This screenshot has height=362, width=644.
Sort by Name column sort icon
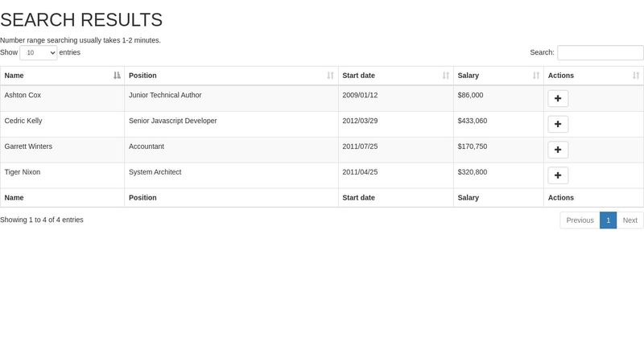click(117, 76)
